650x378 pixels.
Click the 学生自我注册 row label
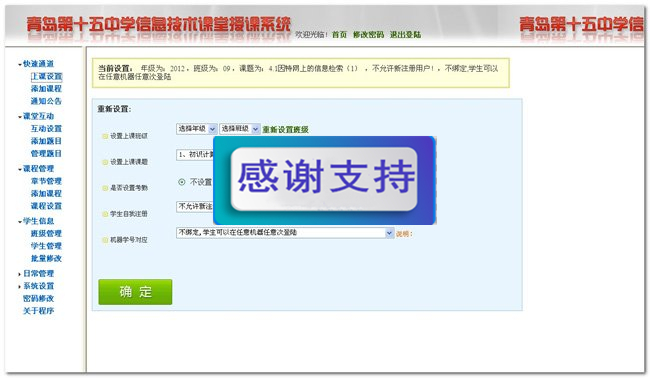pyautogui.click(x=129, y=214)
